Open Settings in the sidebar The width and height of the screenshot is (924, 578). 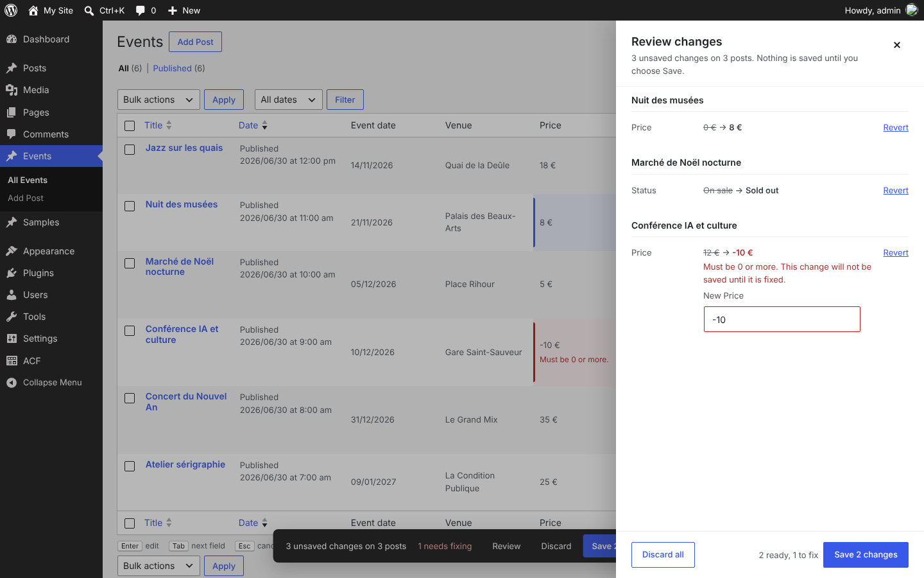[51, 338]
